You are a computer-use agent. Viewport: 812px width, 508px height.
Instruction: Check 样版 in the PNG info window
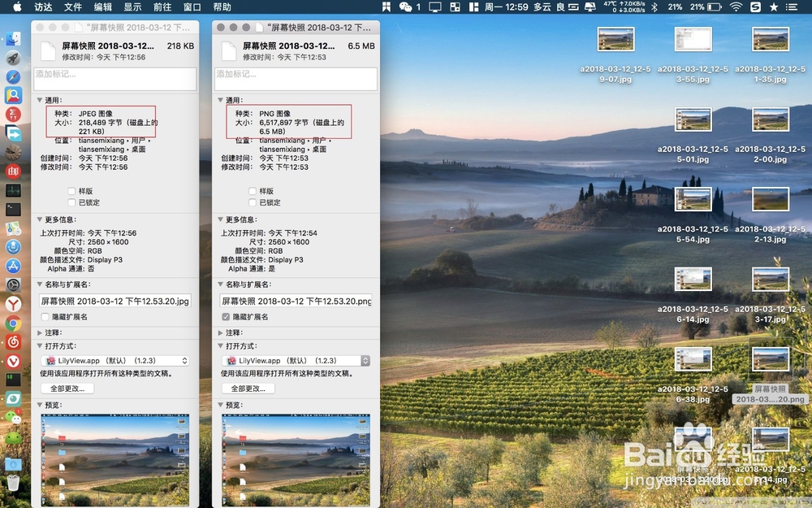[x=253, y=191]
